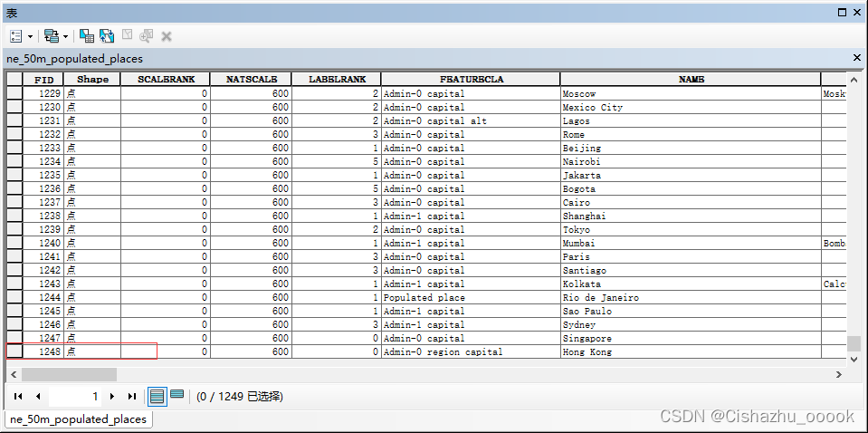Viewport: 868px width, 433px height.
Task: Click the Admin-0 region capital cell
Action: click(471, 351)
